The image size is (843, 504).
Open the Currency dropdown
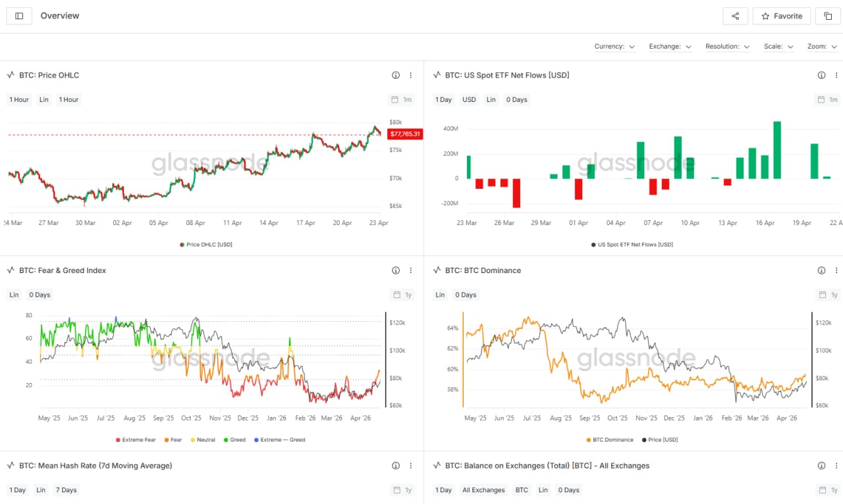point(614,46)
